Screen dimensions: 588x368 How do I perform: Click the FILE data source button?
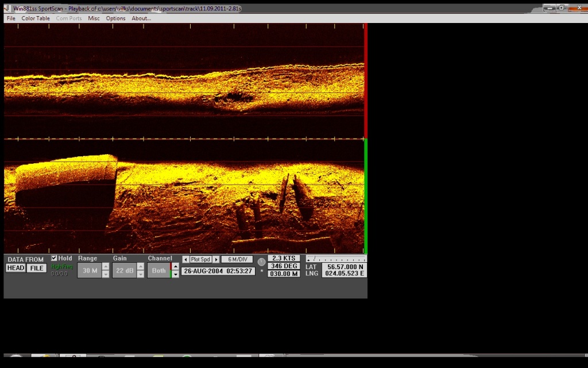(37, 268)
